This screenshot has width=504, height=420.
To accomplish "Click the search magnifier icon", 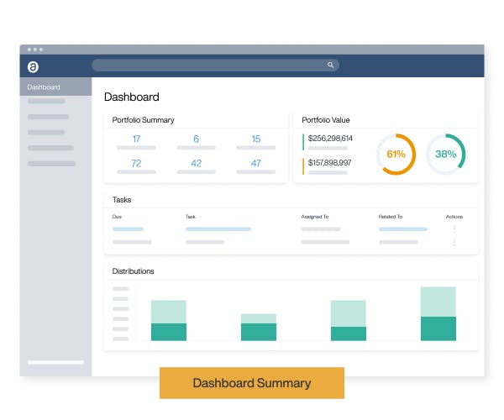I will [330, 65].
